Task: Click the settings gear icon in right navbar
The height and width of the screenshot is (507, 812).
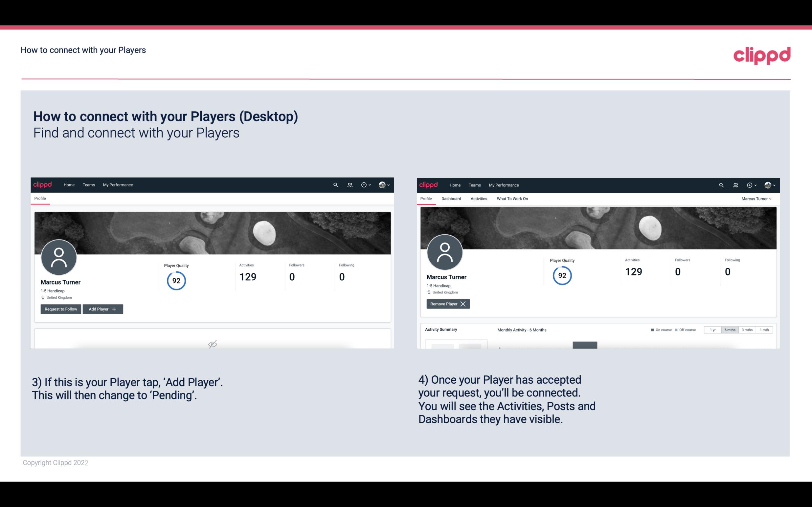Action: pyautogui.click(x=750, y=185)
